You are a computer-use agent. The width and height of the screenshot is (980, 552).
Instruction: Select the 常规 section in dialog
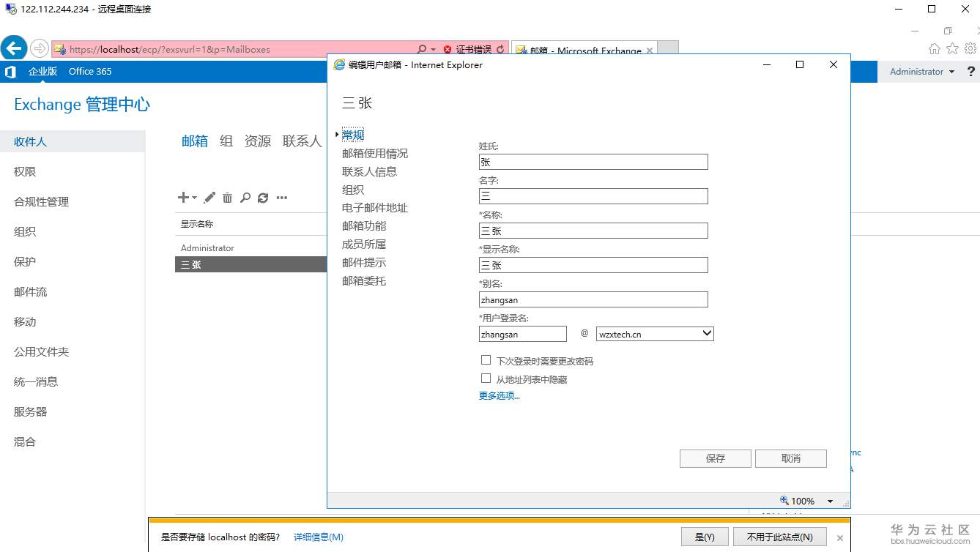point(353,135)
